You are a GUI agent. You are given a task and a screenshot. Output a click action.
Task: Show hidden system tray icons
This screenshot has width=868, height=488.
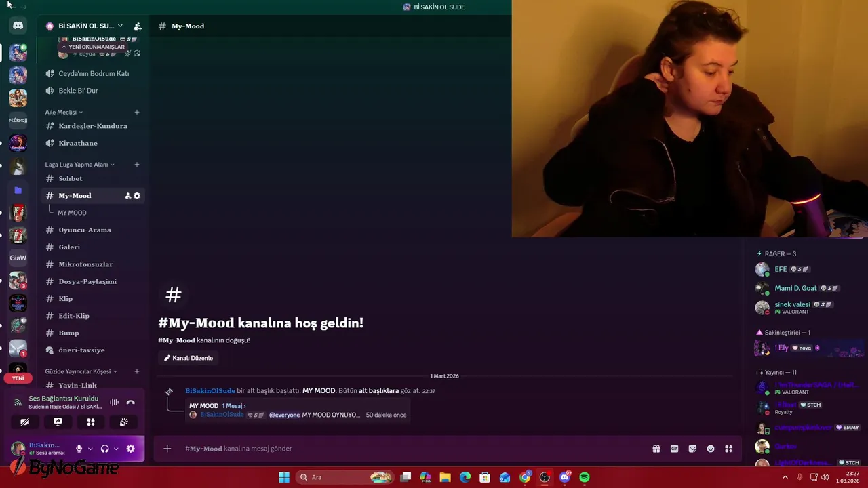coord(785,477)
